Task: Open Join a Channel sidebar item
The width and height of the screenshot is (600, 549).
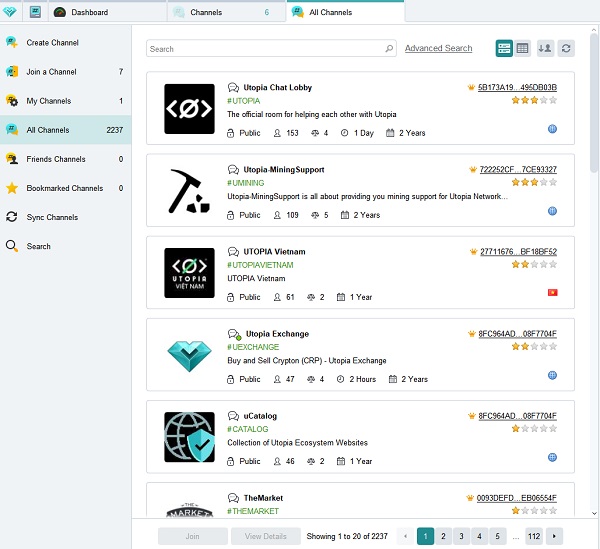Action: [65, 72]
